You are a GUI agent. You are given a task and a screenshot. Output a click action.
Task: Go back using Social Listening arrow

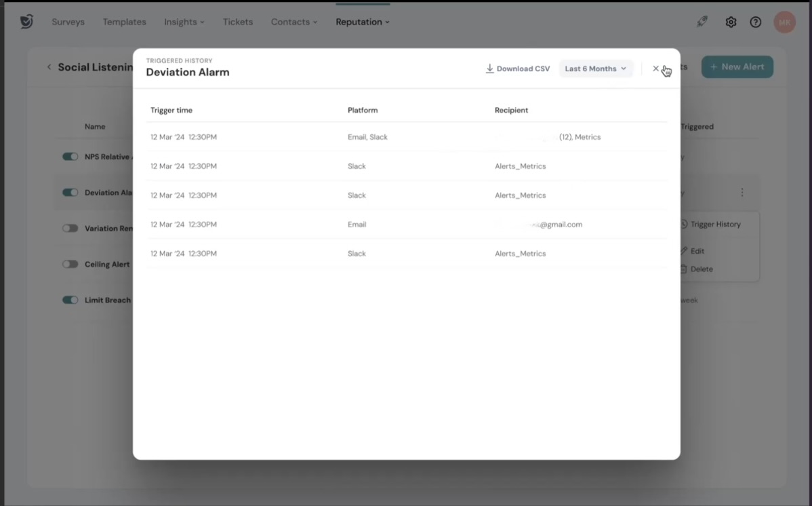(x=49, y=66)
